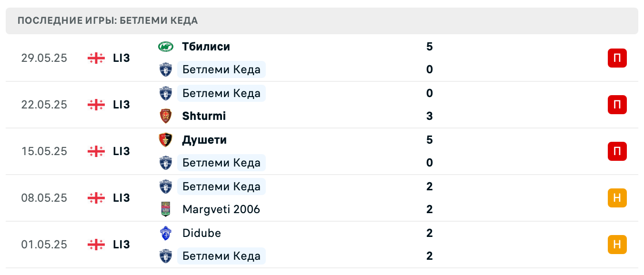
Task: Click the Didube team crest icon
Action: pos(165,233)
